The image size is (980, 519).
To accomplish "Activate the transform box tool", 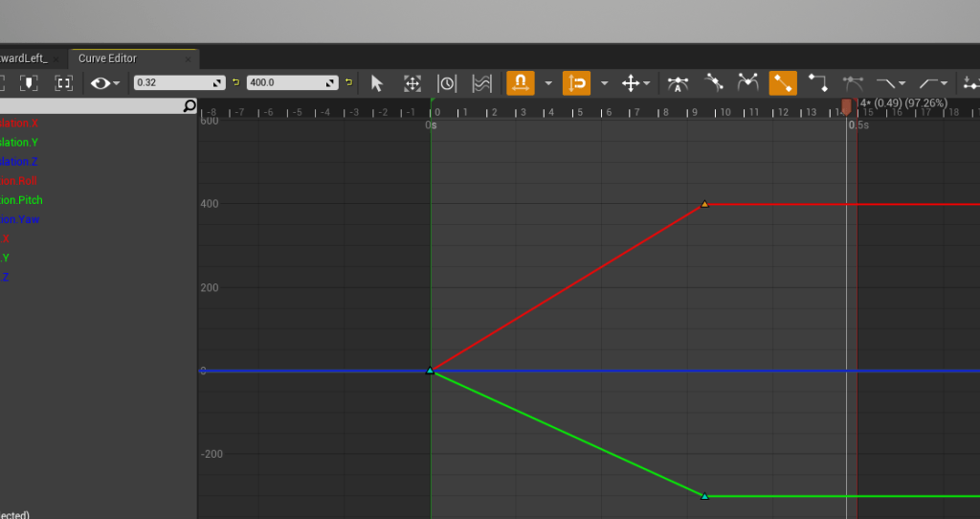I will [x=412, y=83].
